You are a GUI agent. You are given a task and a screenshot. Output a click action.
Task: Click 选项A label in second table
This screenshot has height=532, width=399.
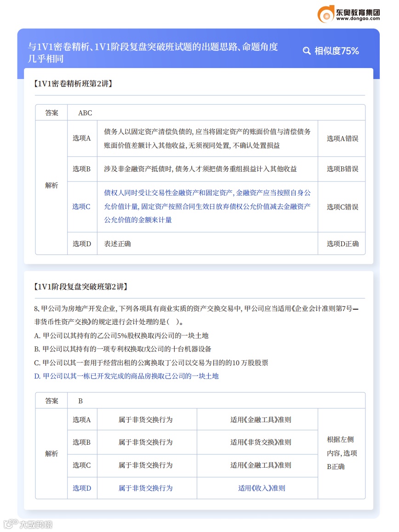point(82,420)
